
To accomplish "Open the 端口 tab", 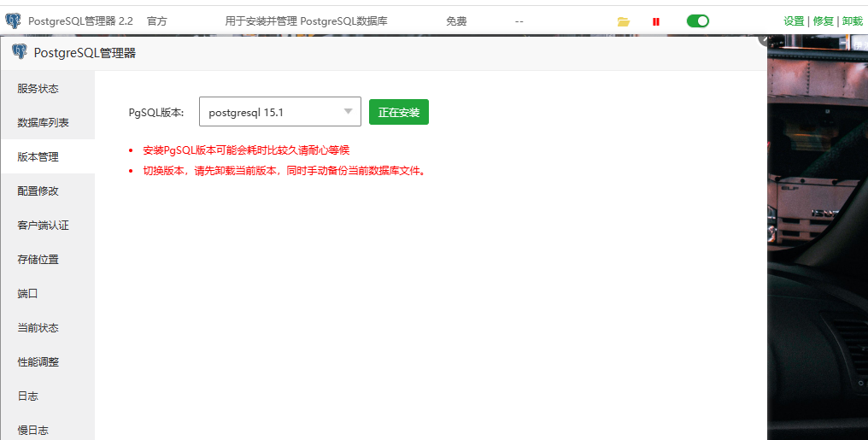I will point(48,293).
